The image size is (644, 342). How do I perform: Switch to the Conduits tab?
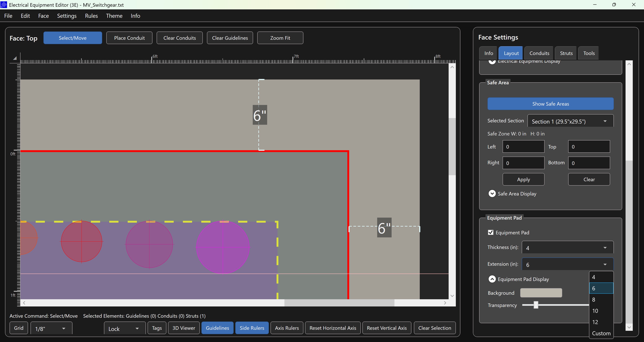(539, 53)
